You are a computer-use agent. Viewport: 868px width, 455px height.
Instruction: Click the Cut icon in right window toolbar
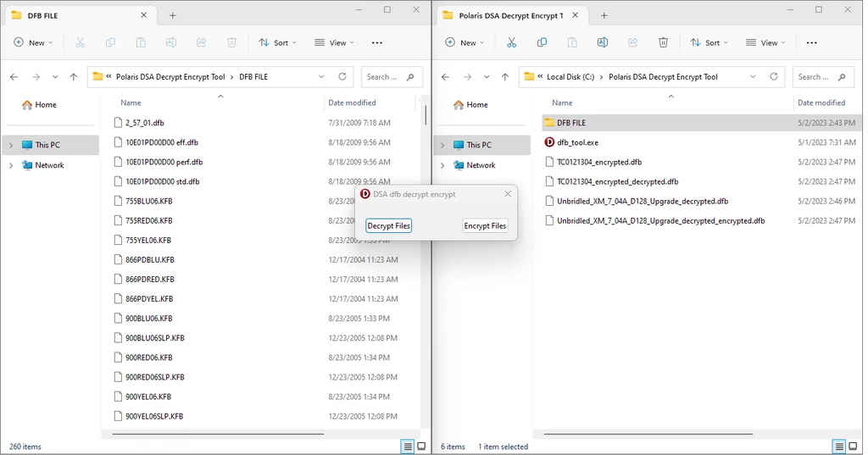pyautogui.click(x=511, y=42)
